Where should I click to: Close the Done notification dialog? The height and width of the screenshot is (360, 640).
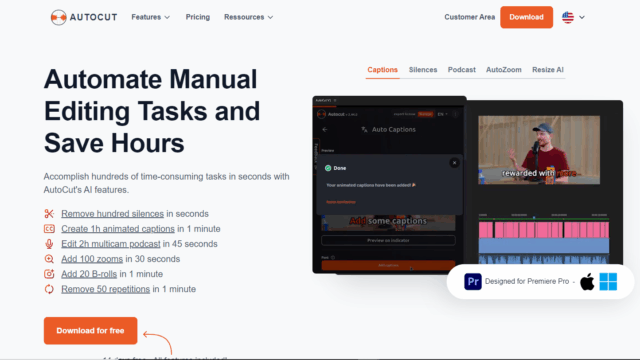click(454, 163)
